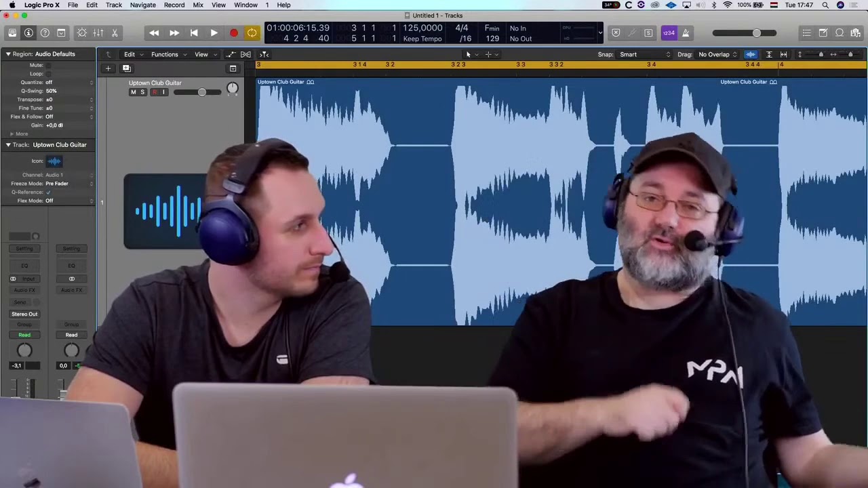
Task: Click the green Read automation button
Action: click(24, 335)
